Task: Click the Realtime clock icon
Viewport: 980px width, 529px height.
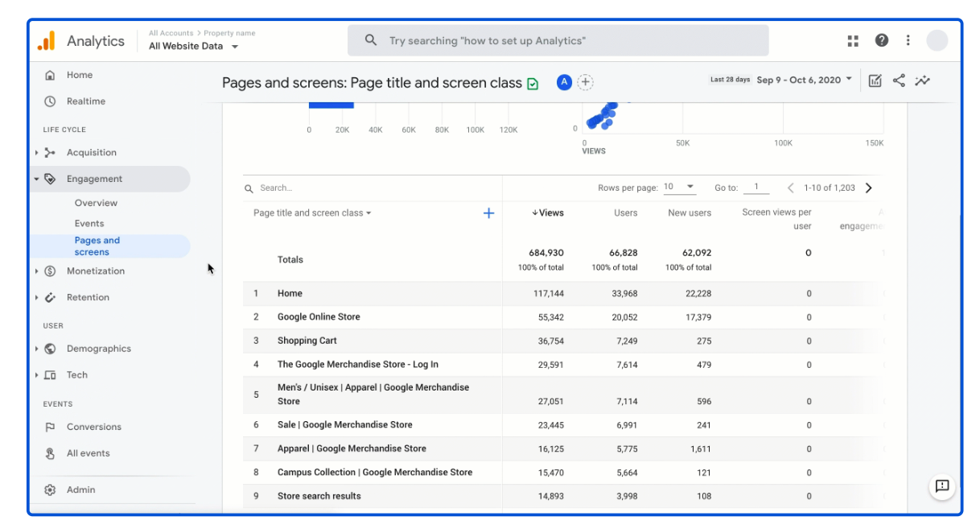Action: [50, 101]
